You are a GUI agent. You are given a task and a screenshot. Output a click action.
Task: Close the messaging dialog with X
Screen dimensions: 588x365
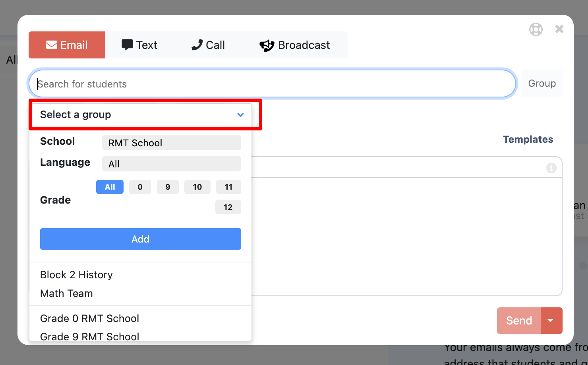[559, 29]
